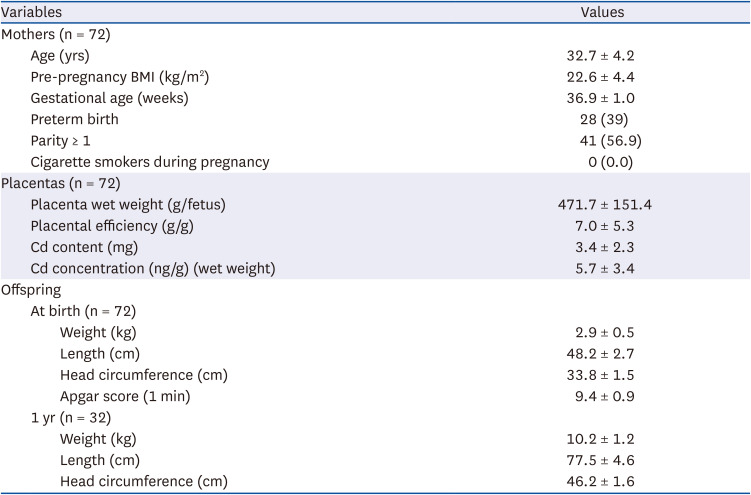Select the Preterm birth value 28 (39)
This screenshot has width=751, height=495.
pyautogui.click(x=601, y=119)
